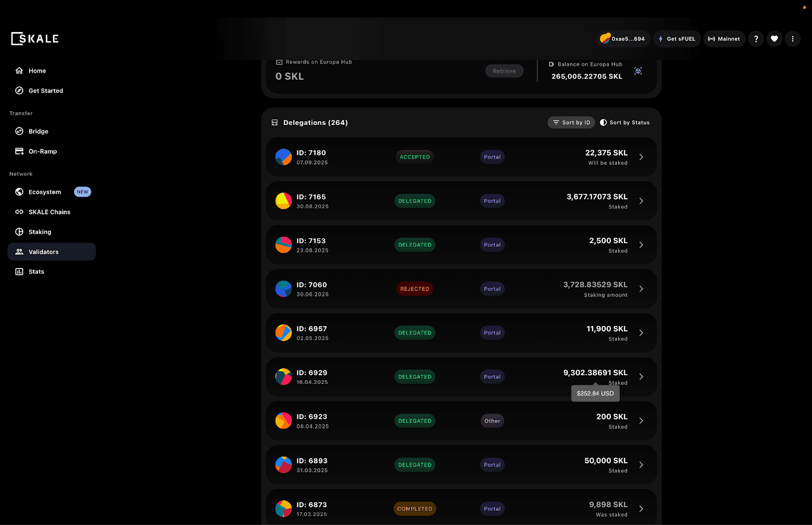The width and height of the screenshot is (812, 525).
Task: Click the wallet address 0xae5...694 button
Action: pos(623,39)
